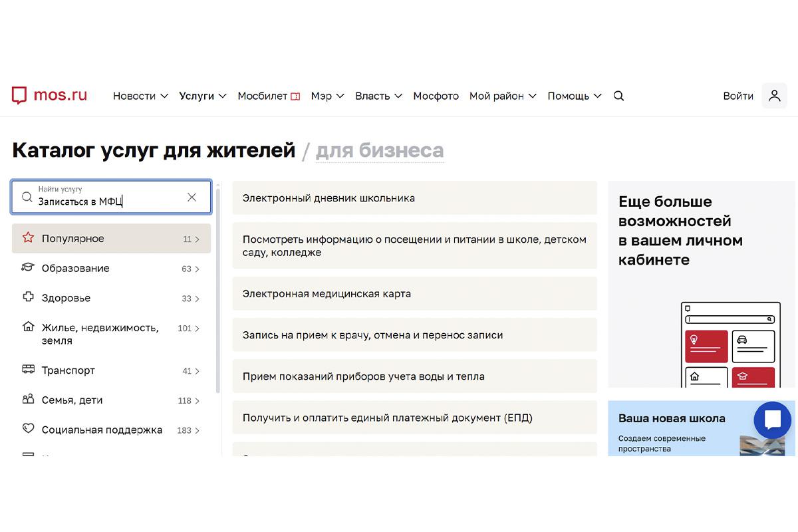Select the Мосфото menu item
Screen dimensions: 798x532
(436, 96)
